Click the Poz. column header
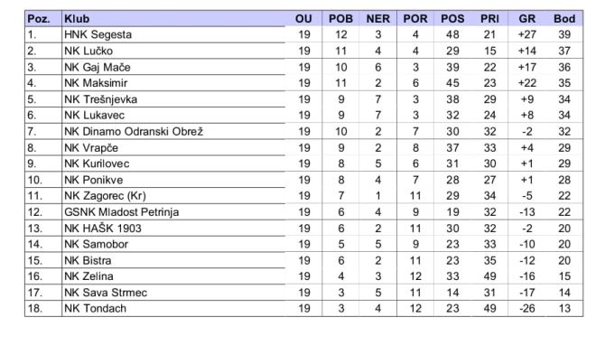Image resolution: width=596 pixels, height=364 pixels. pos(39,18)
